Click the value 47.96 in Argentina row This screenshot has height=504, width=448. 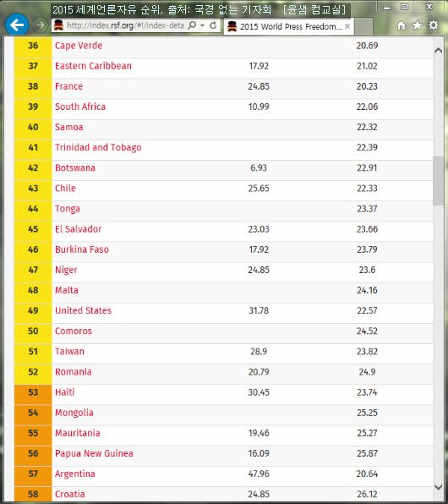click(x=259, y=474)
